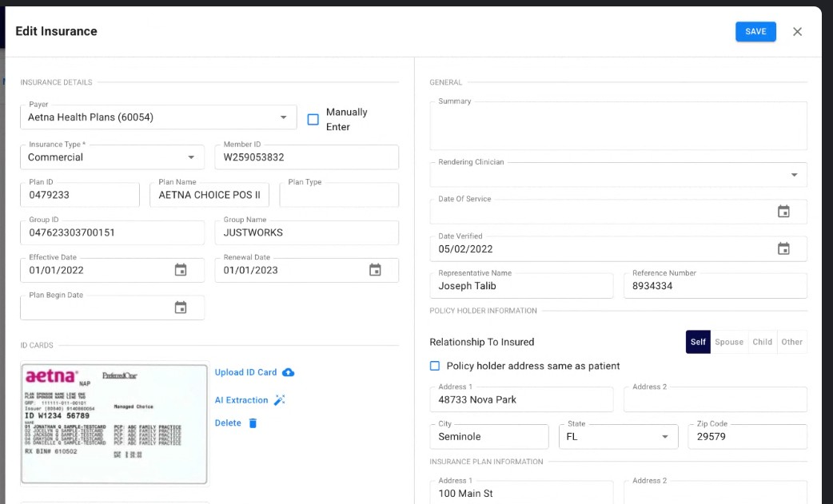Click the Group Name field JUSTWORKS

point(306,232)
